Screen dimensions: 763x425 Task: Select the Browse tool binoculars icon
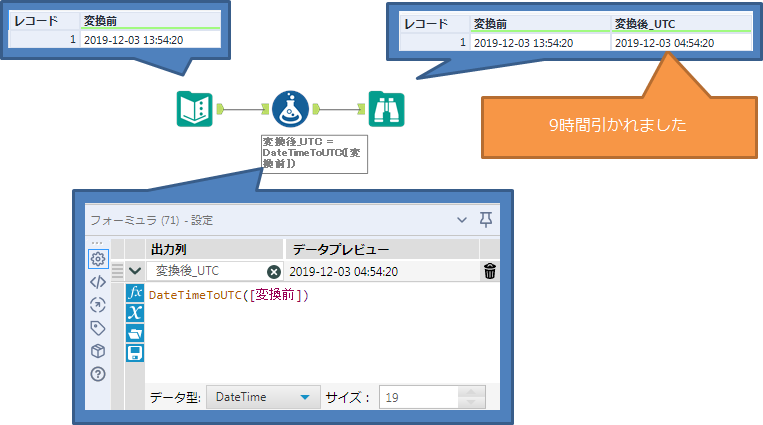386,109
